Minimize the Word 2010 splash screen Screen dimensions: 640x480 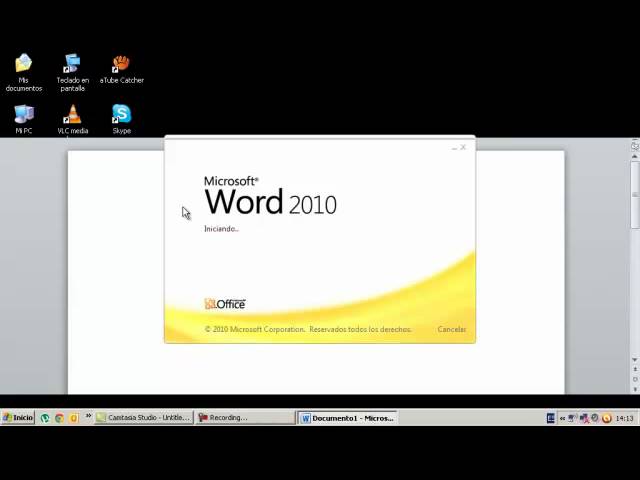(454, 147)
